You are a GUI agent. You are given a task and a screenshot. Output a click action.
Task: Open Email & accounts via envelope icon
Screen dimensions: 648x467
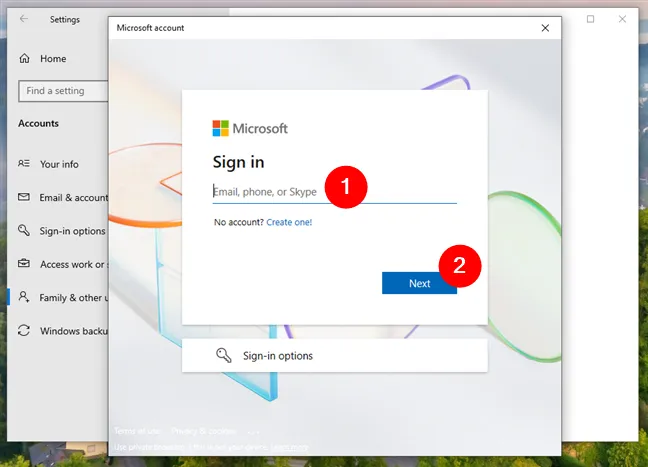click(24, 197)
